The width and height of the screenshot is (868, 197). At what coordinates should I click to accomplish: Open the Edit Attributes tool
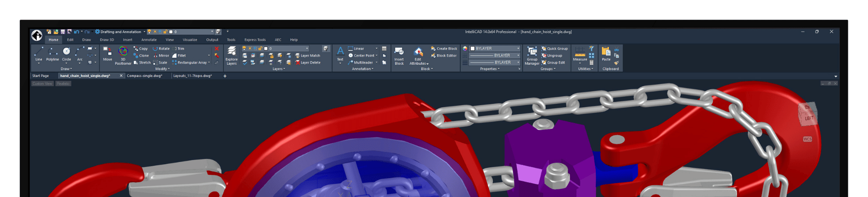418,56
